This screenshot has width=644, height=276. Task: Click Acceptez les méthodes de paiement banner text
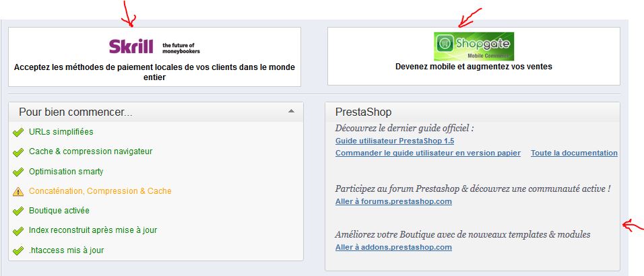coord(154,72)
